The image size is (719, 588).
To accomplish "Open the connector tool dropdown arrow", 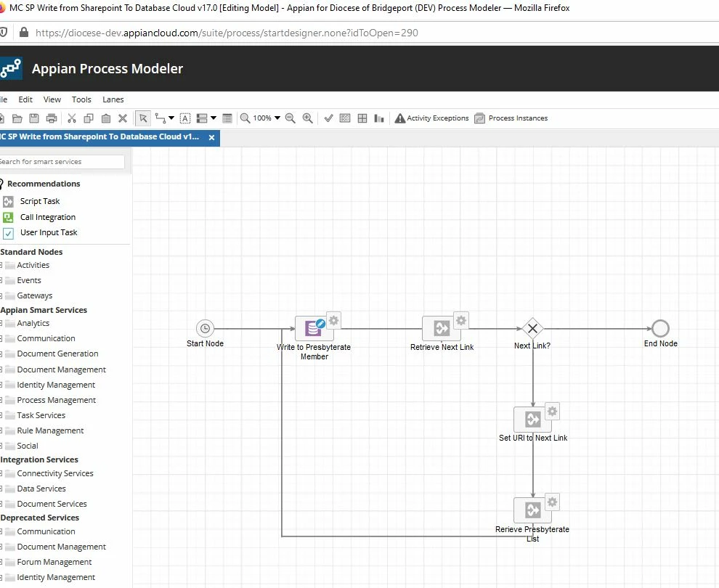I will (x=171, y=118).
